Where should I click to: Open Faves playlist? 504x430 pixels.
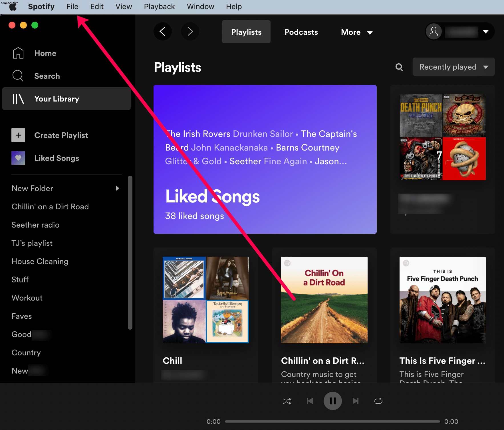(21, 316)
